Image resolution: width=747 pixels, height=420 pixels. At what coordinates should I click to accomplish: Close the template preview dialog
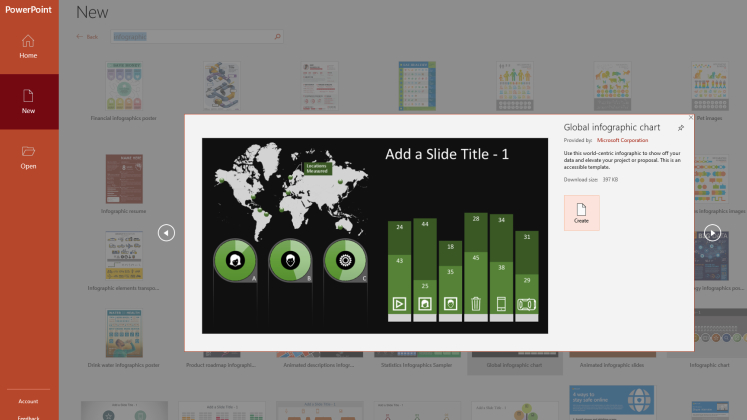pos(690,117)
